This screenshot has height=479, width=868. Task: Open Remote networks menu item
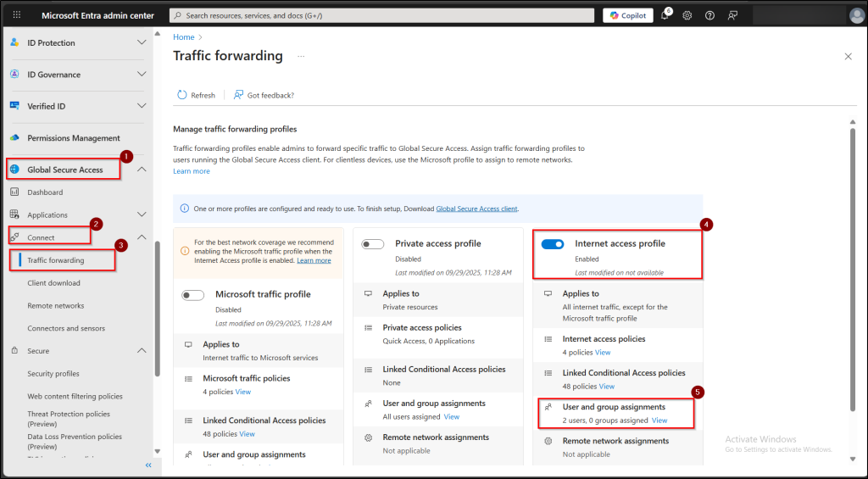click(x=56, y=305)
